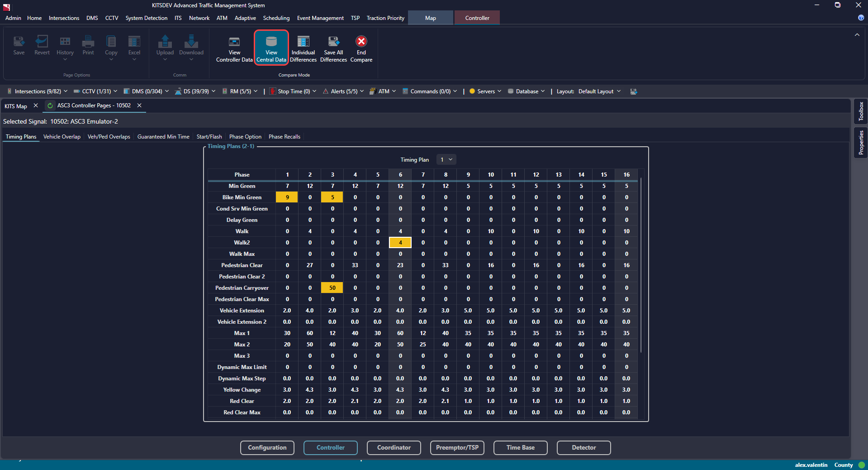This screenshot has height=470, width=868.
Task: Open the DS (39/39) dropdown
Action: 195,91
